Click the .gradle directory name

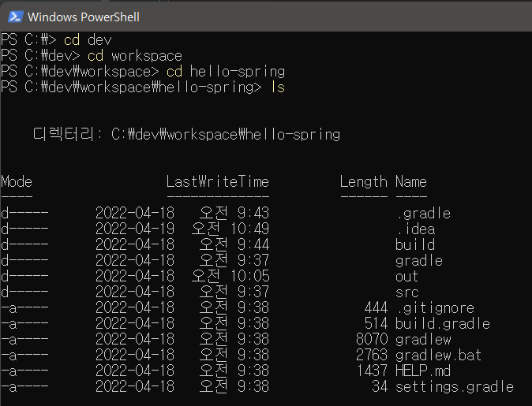click(423, 214)
